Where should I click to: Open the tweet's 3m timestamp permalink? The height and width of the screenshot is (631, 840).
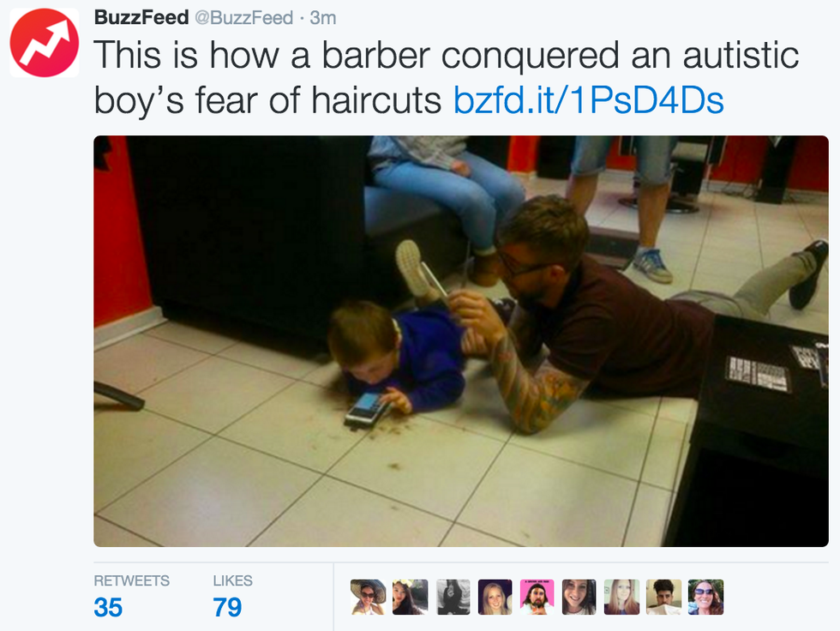click(323, 18)
